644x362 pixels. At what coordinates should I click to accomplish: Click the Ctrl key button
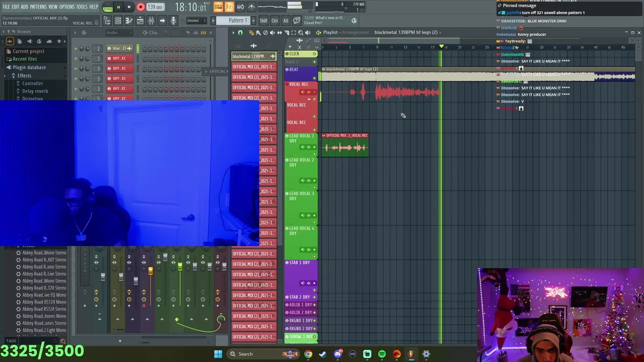click(275, 21)
